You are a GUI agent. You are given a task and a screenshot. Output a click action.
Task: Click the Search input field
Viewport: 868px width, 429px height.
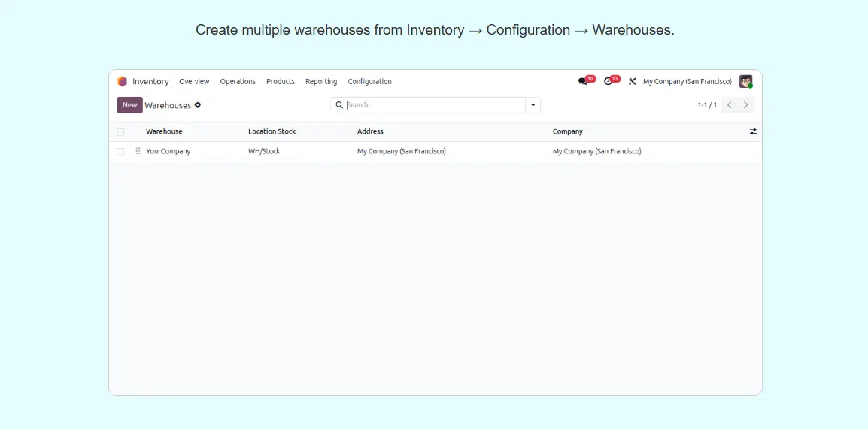[432, 105]
